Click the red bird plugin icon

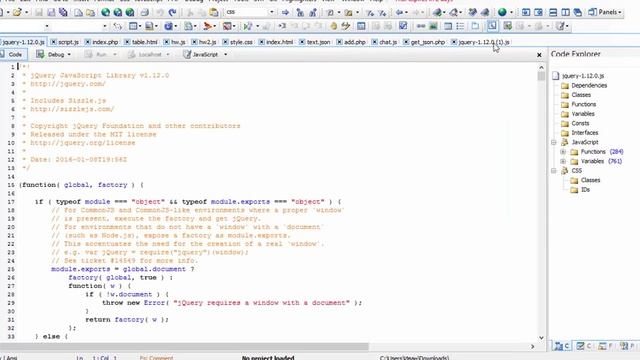click(x=208, y=26)
